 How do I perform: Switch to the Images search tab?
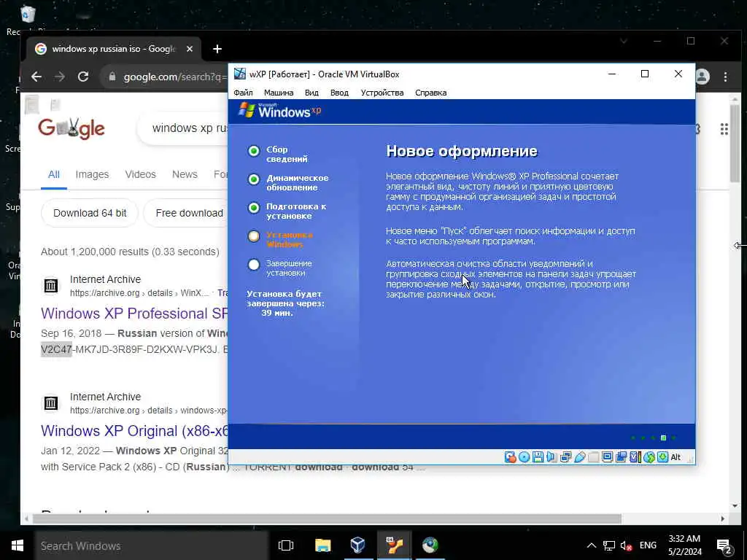[92, 175]
